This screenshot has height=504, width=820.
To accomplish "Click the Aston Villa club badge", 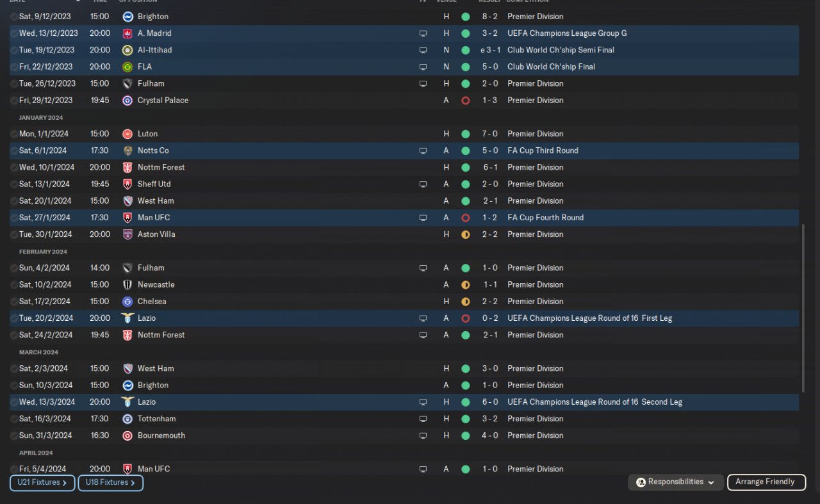I will [127, 234].
